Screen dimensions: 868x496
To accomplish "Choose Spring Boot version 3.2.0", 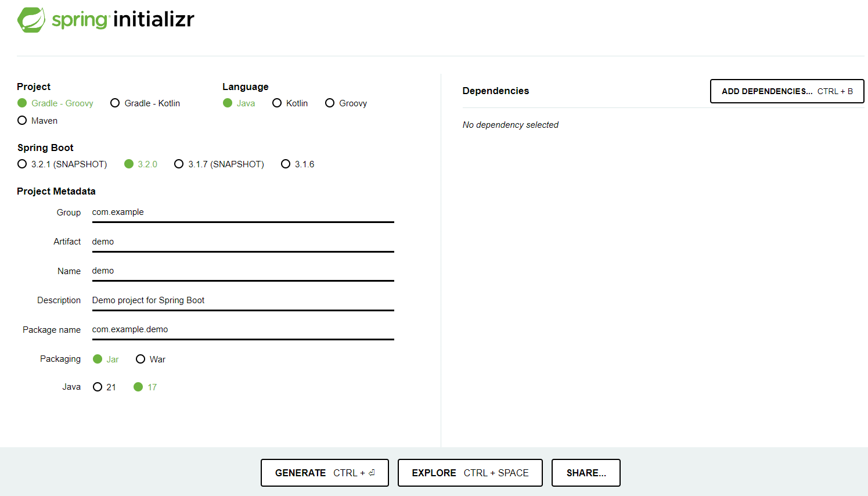I will (141, 164).
